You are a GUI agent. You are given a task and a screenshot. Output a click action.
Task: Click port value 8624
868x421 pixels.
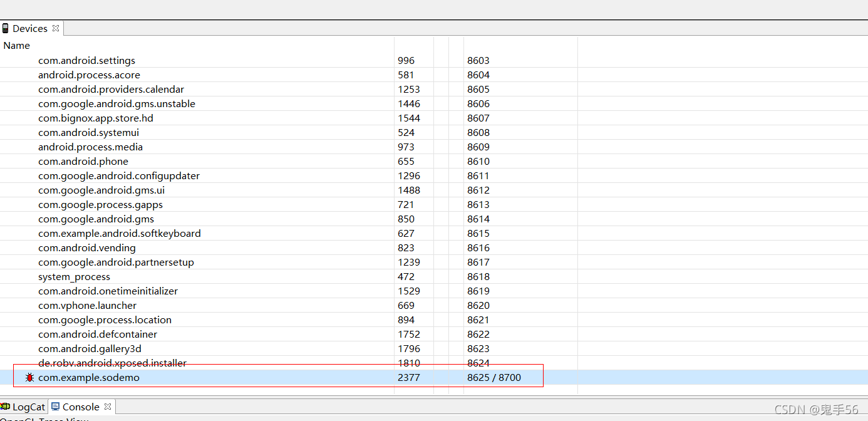point(478,363)
